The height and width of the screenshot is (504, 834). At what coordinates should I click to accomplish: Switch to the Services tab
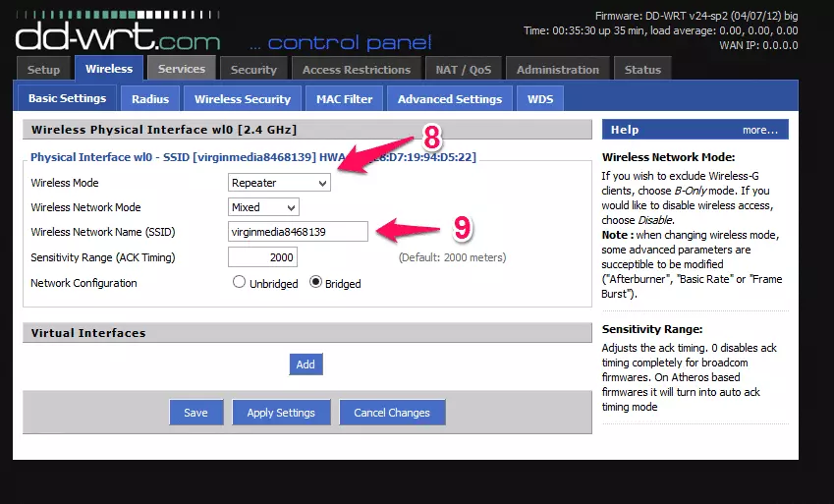coord(182,69)
